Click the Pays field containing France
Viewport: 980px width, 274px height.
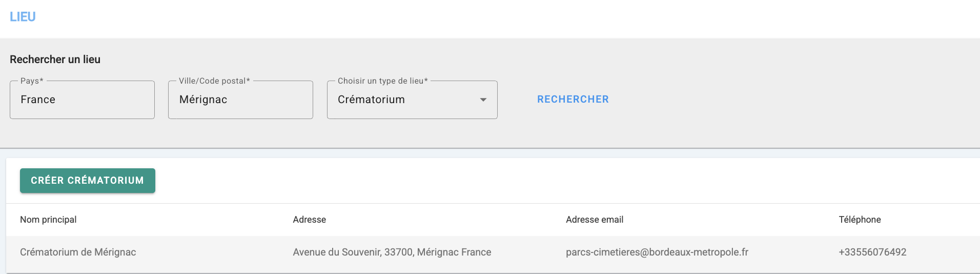82,100
